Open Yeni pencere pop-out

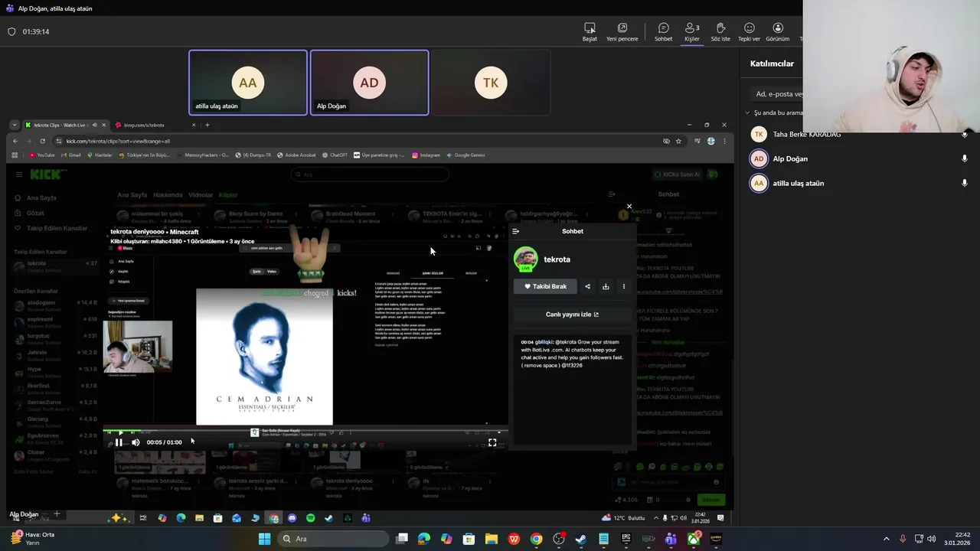point(622,31)
